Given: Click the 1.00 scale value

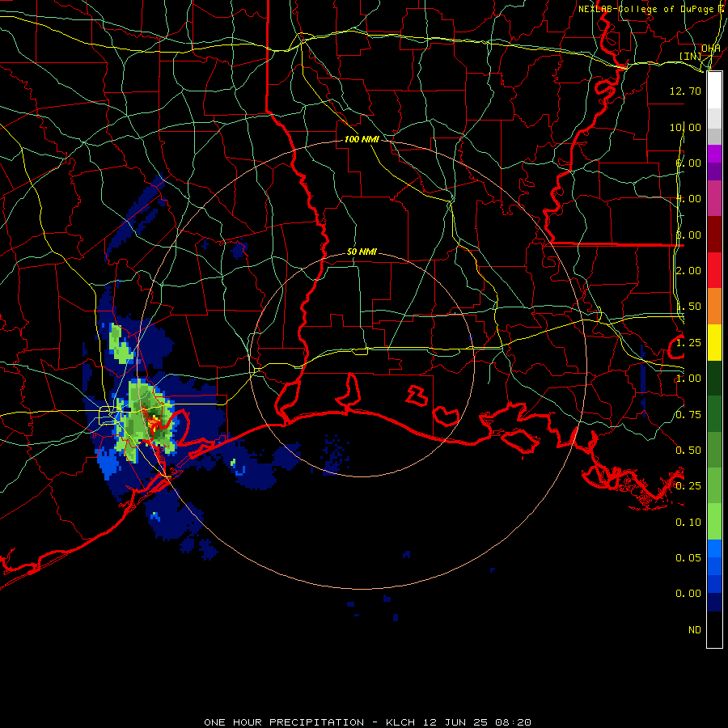Looking at the screenshot, I should [688, 379].
